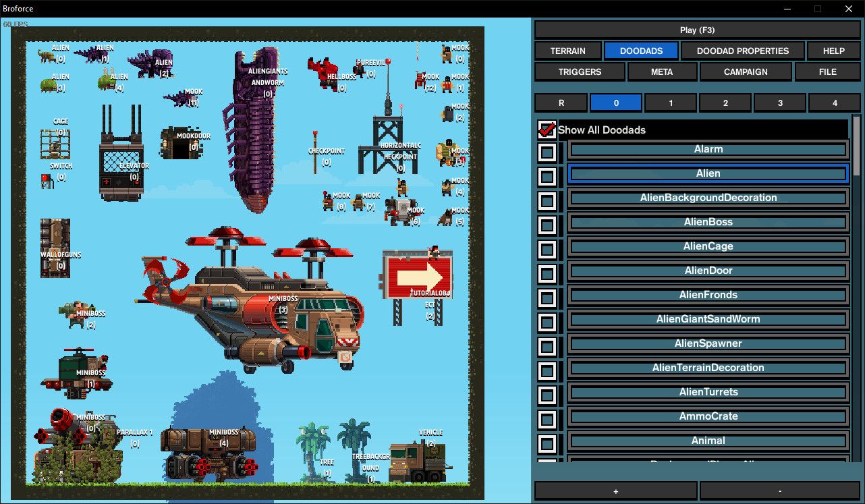865x504 pixels.
Task: Check the box beside AmmoCrate
Action: point(547,420)
